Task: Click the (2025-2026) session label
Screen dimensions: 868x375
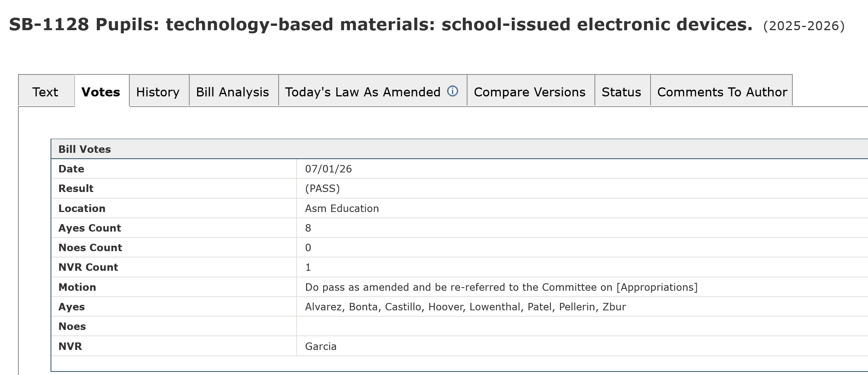Action: [804, 26]
